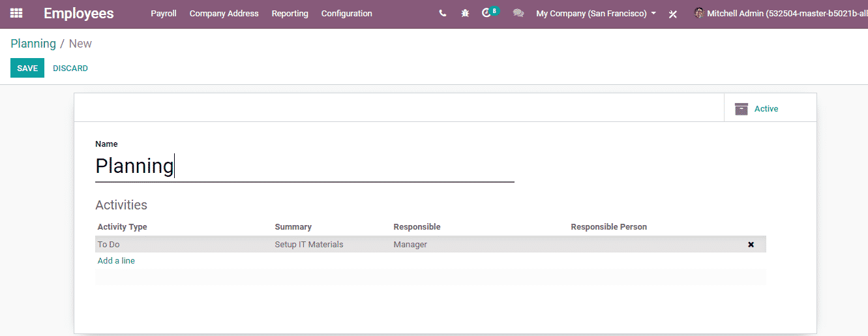Image resolution: width=868 pixels, height=336 pixels.
Task: Open the debug bug icon menu
Action: coord(465,13)
